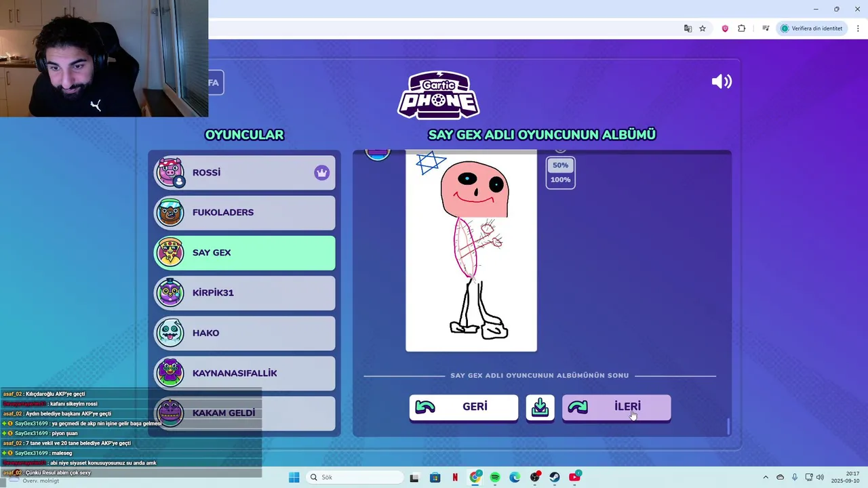Click HAKO's avatar icon
Image resolution: width=868 pixels, height=488 pixels.
(x=170, y=333)
